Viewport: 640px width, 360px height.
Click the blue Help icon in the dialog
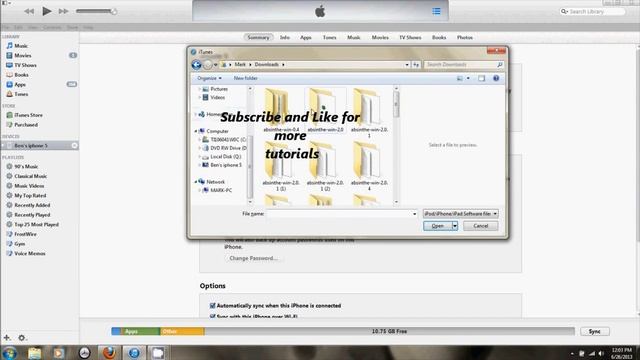[x=496, y=78]
